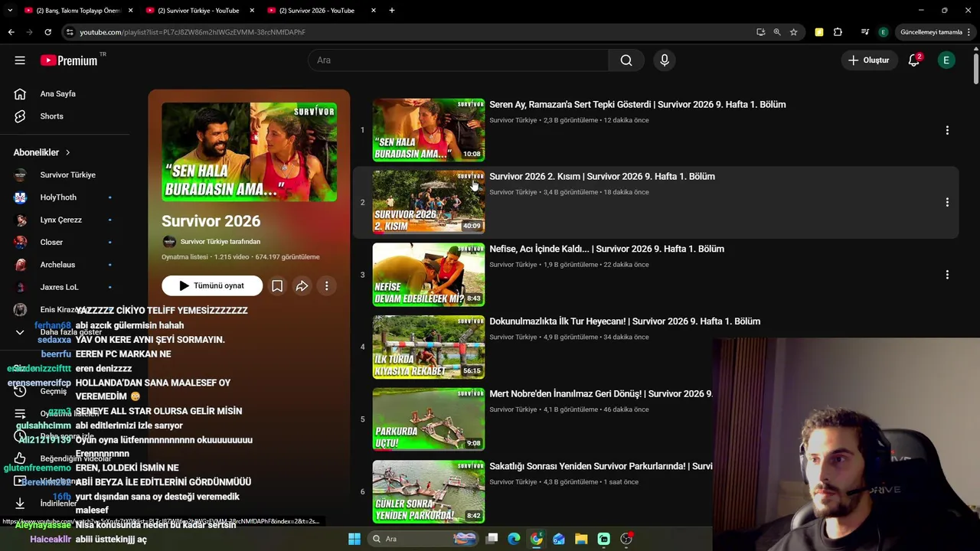Open the Windows Start menu
The image size is (980, 551).
(x=354, y=539)
